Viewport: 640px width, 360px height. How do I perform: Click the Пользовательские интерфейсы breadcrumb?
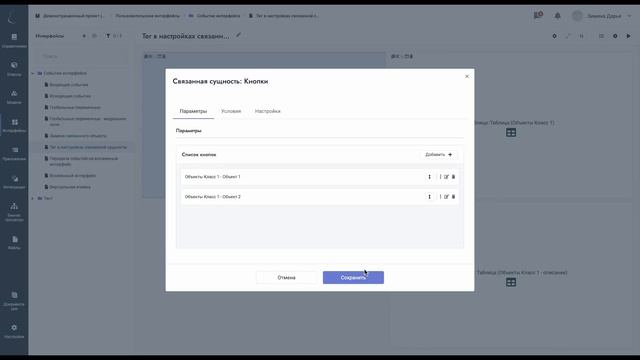click(147, 16)
